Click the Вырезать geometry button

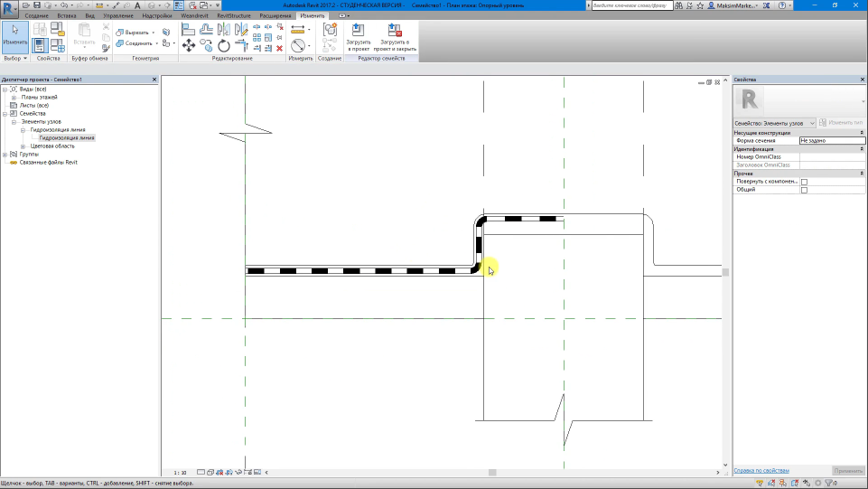tap(132, 33)
